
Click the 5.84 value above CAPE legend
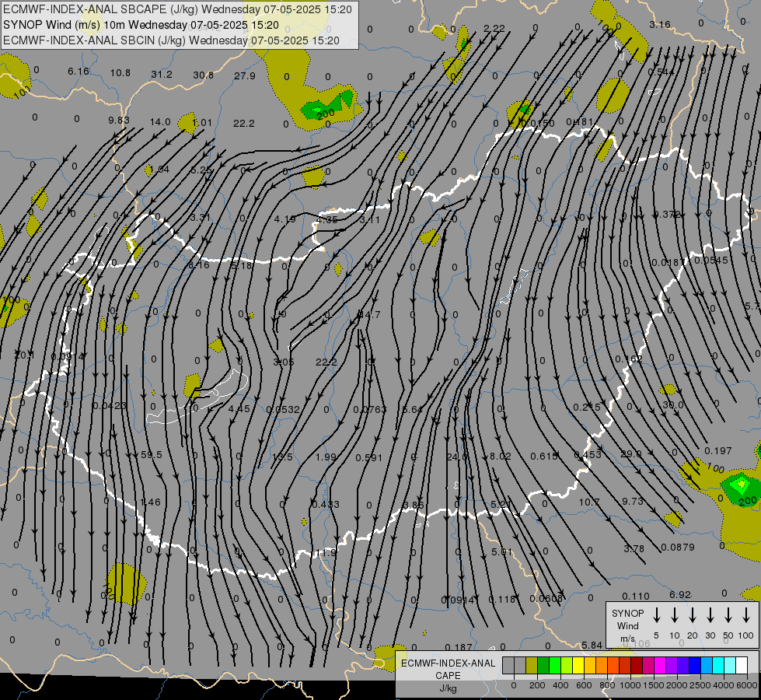tap(592, 645)
